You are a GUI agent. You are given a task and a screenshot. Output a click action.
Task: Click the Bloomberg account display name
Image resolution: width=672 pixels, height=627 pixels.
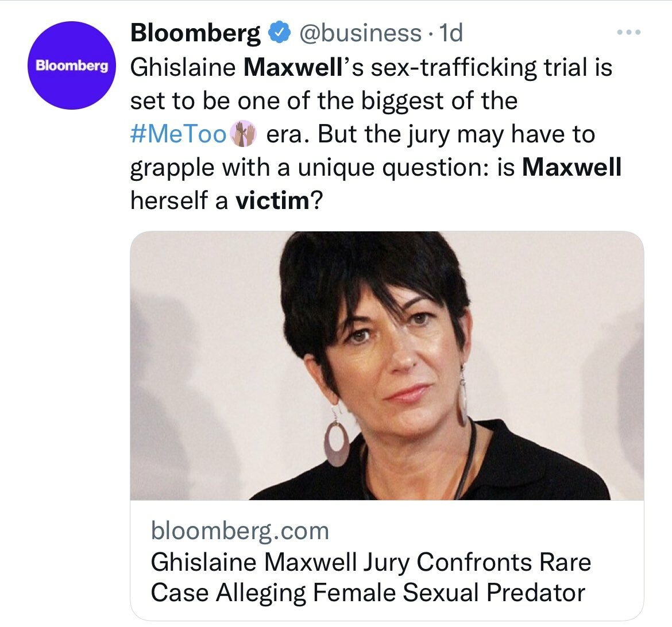coord(195,33)
